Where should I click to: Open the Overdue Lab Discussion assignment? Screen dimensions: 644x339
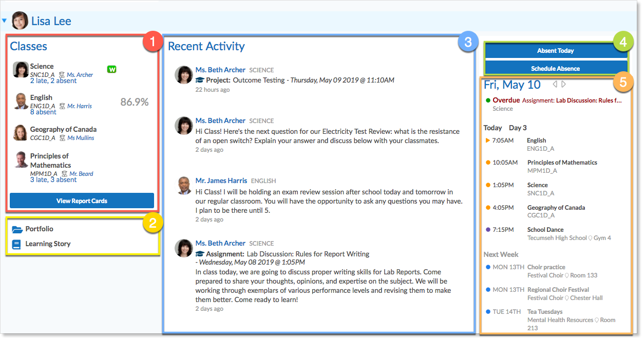(572, 101)
